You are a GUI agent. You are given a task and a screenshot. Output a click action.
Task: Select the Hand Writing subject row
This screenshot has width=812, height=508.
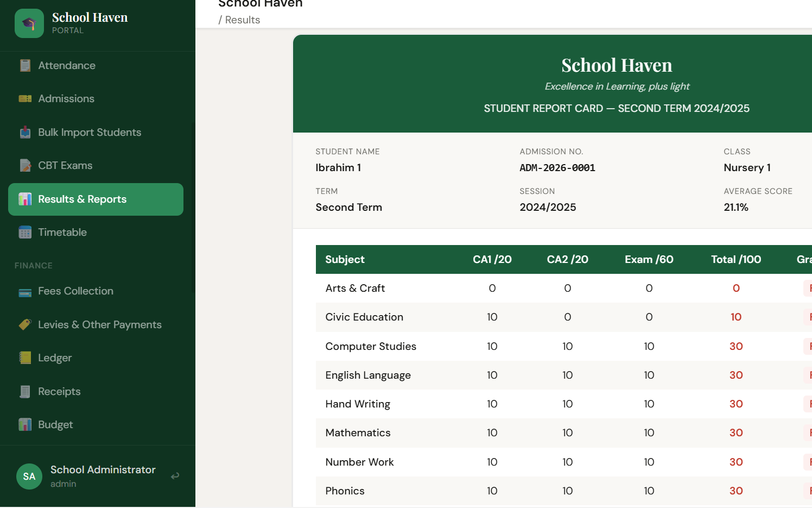(564, 404)
